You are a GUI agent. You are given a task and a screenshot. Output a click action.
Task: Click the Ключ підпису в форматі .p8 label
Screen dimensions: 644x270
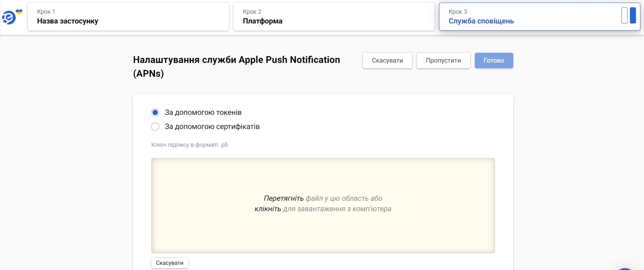189,145
